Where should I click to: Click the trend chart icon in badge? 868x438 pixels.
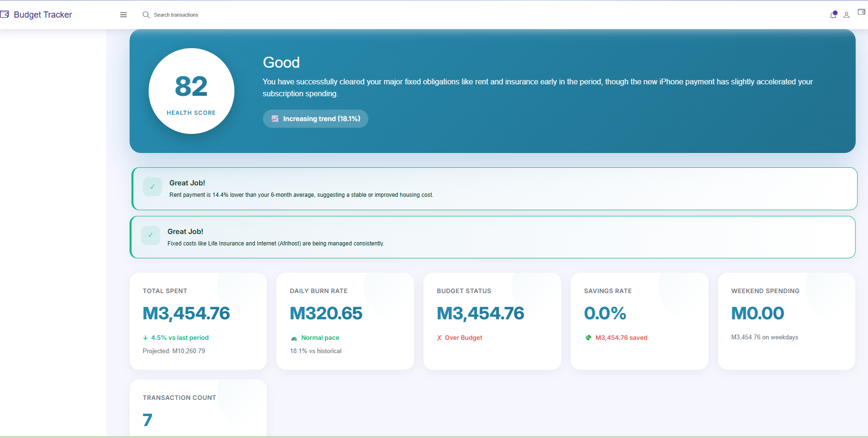275,119
